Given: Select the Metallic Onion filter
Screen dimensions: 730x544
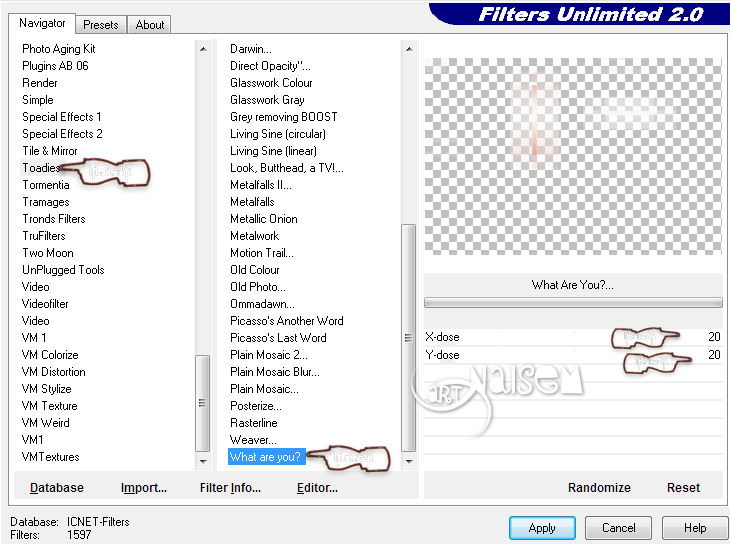Looking at the screenshot, I should click(x=264, y=219).
